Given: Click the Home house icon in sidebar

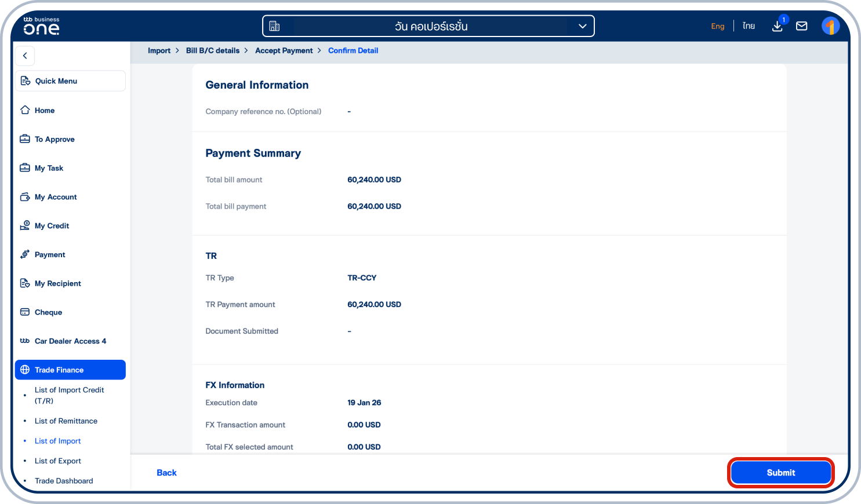Looking at the screenshot, I should click(25, 110).
